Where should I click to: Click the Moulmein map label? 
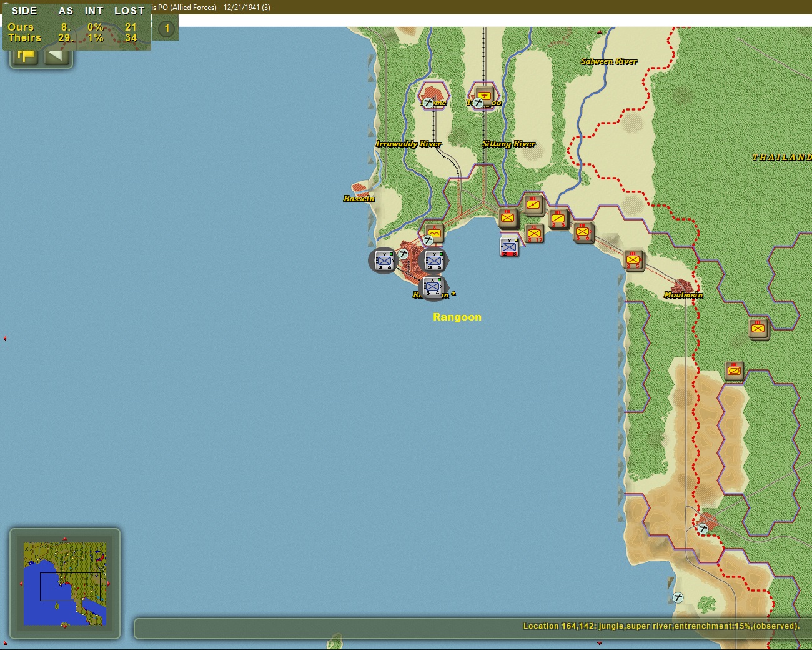click(683, 295)
